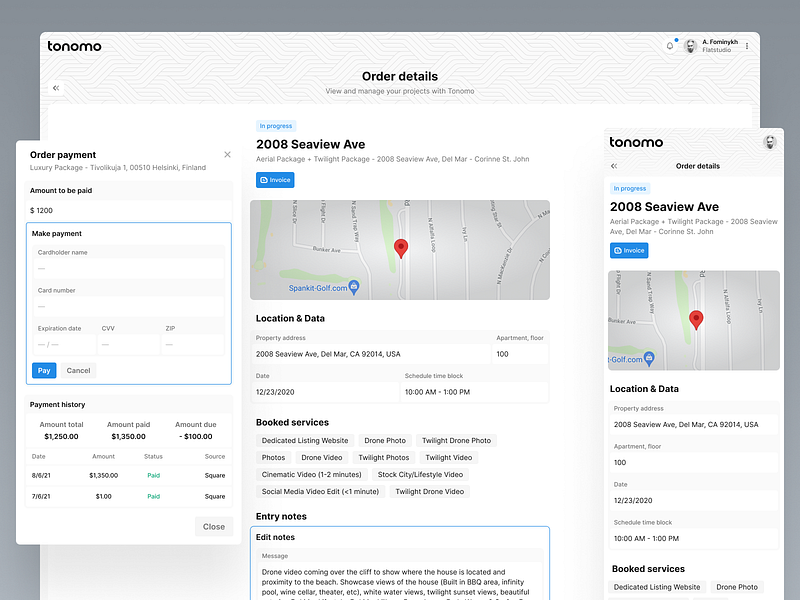Open the notification bell
Image resolution: width=800 pixels, height=600 pixels.
(x=669, y=44)
